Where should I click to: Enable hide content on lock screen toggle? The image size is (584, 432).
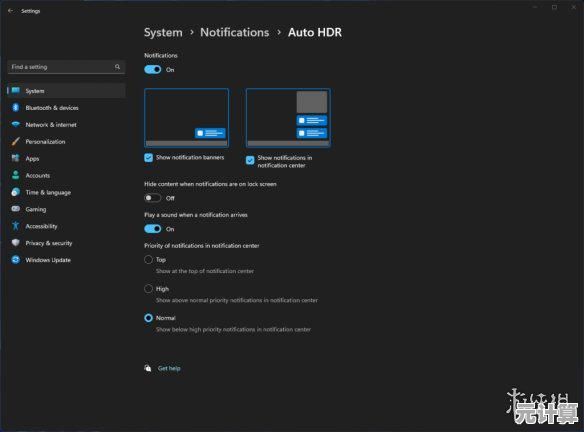(x=153, y=198)
